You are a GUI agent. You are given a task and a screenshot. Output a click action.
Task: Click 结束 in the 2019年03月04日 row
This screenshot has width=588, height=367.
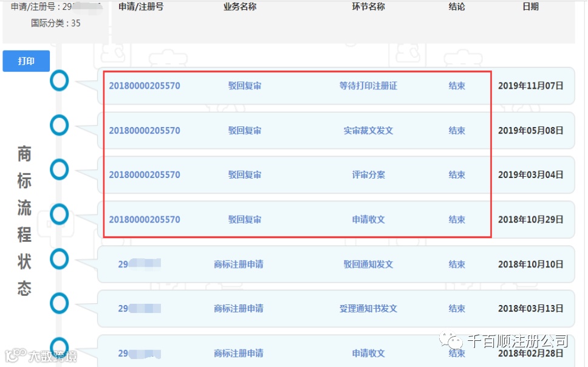pyautogui.click(x=457, y=175)
